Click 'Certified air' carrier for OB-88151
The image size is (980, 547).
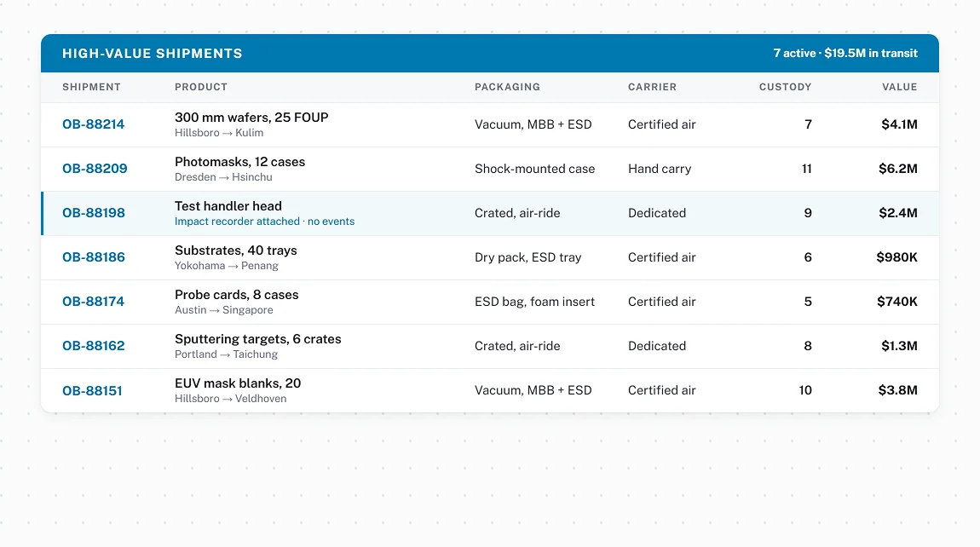[662, 391]
